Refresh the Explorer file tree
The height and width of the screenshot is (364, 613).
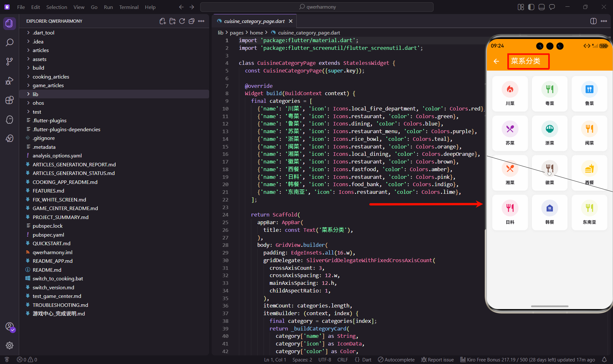tap(182, 21)
